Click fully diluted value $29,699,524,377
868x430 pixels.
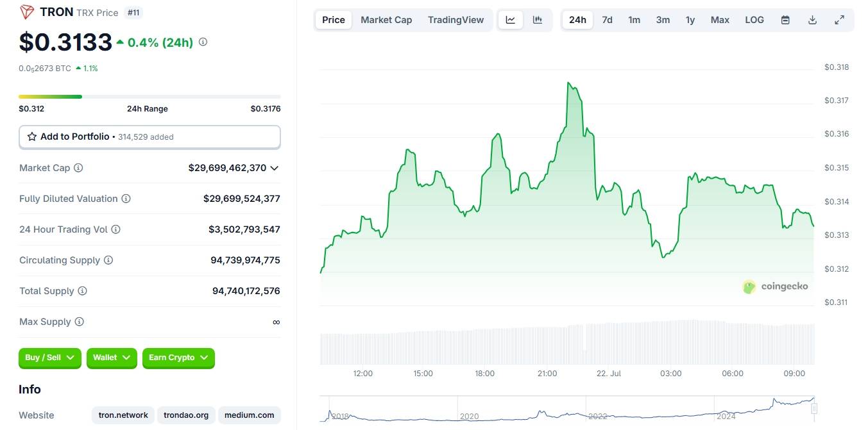[x=242, y=199]
